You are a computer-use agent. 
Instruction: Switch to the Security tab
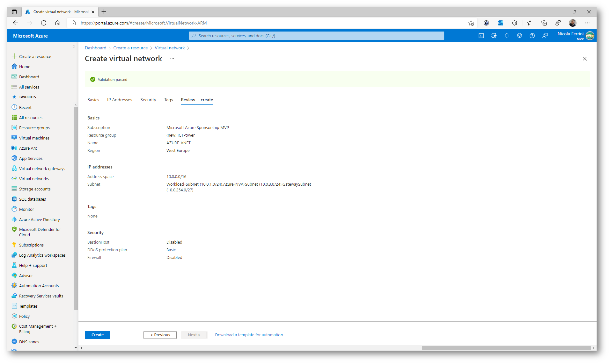coord(148,100)
